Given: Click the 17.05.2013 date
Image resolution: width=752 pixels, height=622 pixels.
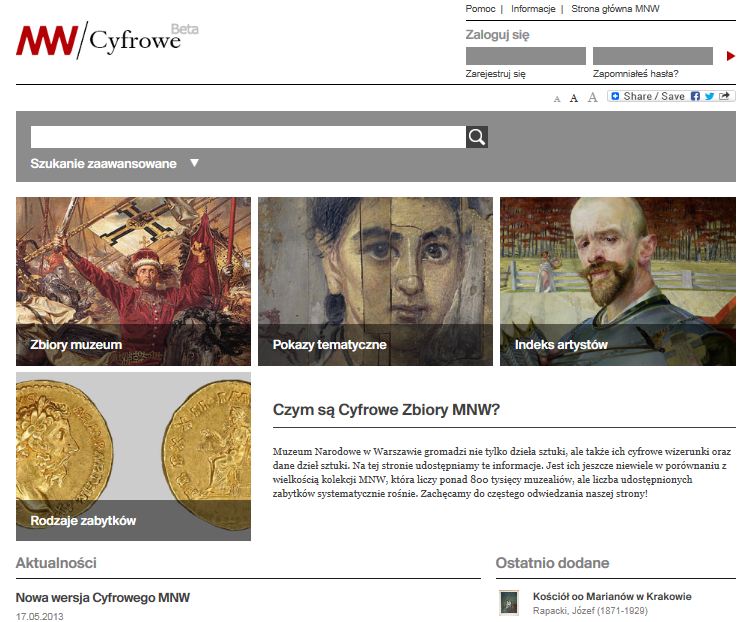Looking at the screenshot, I should pos(39,616).
